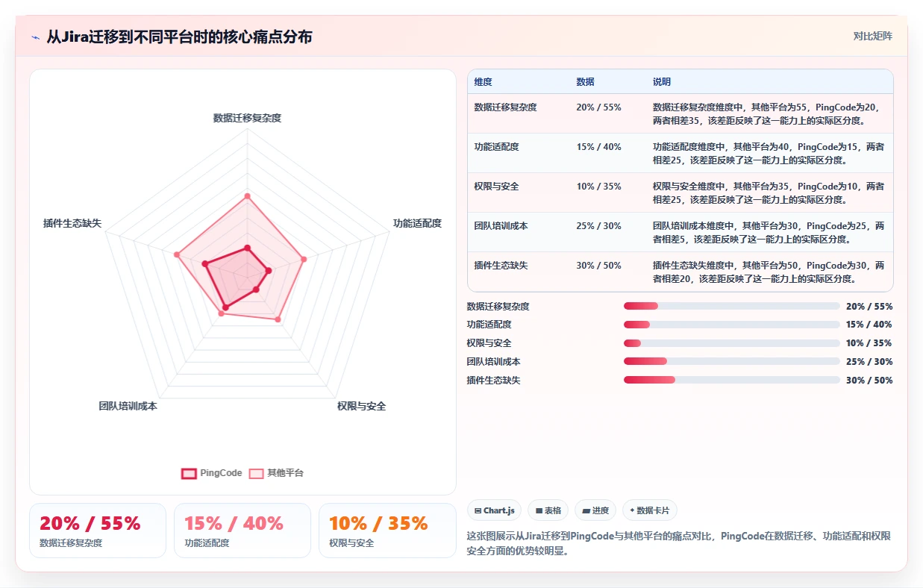Click the 15% / 40% table cell
This screenshot has height=588, width=923.
[x=598, y=147]
